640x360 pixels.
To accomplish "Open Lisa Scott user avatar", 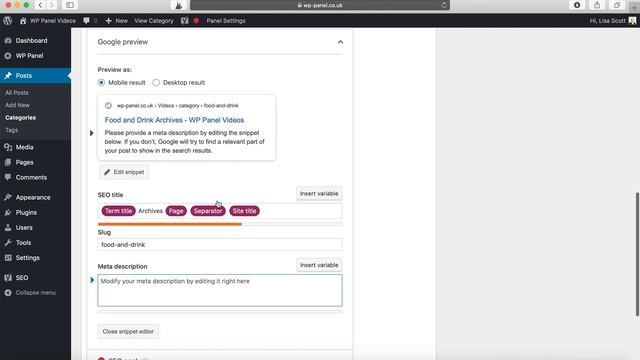I will click(632, 20).
